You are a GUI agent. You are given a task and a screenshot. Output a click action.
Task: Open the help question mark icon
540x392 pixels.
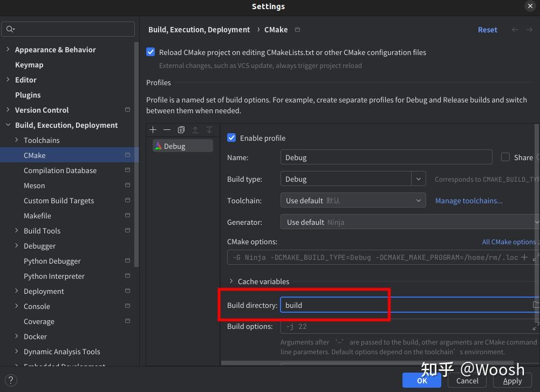(x=10, y=380)
